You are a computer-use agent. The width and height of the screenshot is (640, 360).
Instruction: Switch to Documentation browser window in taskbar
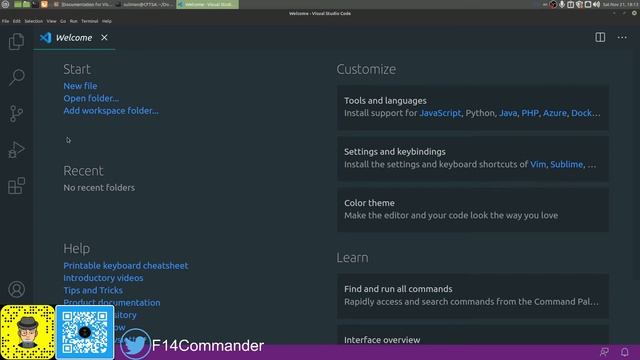[83, 4]
